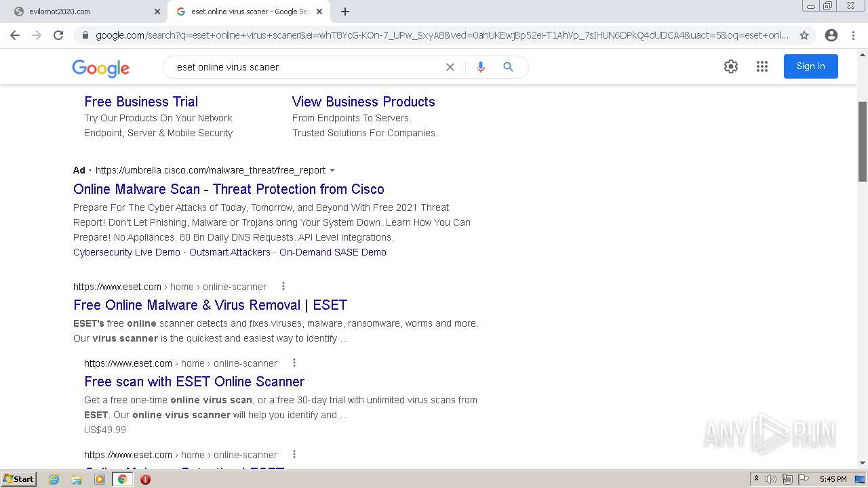Click the US$49.99 price text
The image size is (868, 488).
105,430
